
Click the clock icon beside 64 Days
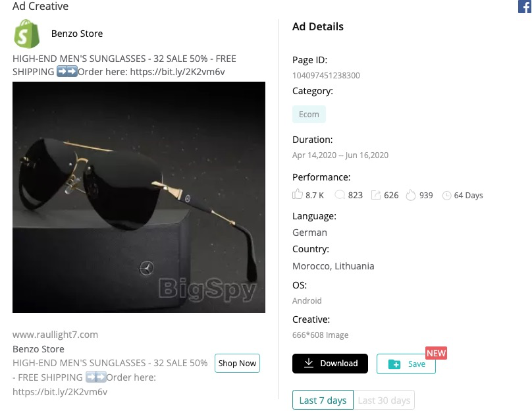click(x=447, y=195)
